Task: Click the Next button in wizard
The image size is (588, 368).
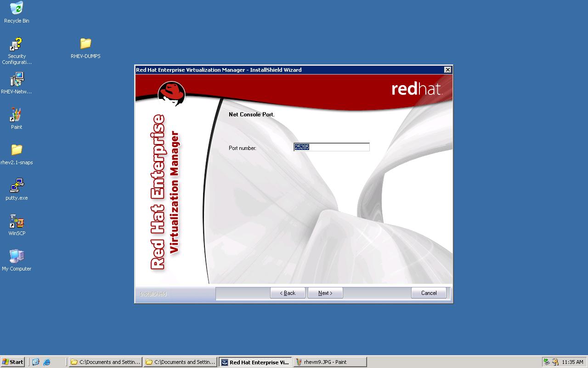Action: (325, 293)
